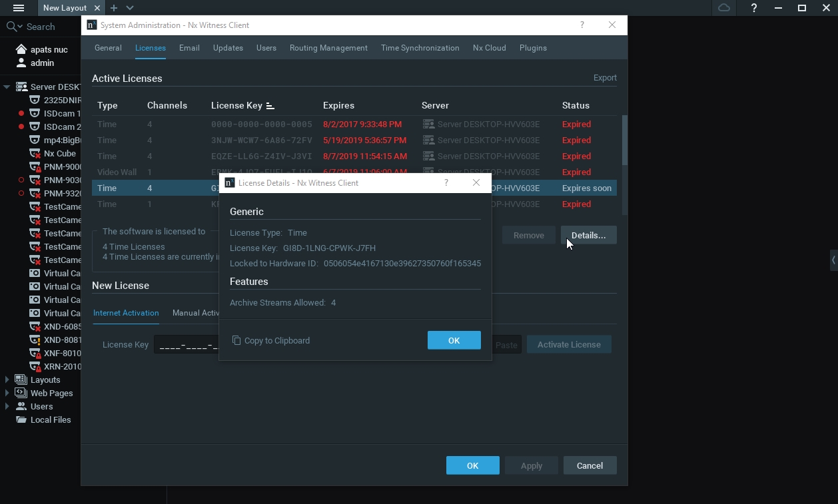This screenshot has height=504, width=838.
Task: Select the Server DESKTOP server icon in tree
Action: (x=21, y=87)
